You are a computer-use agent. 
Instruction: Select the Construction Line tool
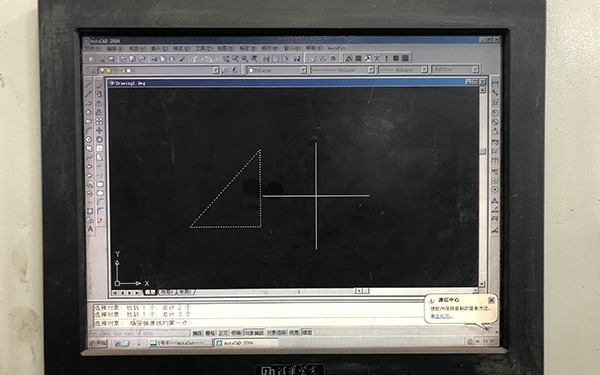click(88, 94)
